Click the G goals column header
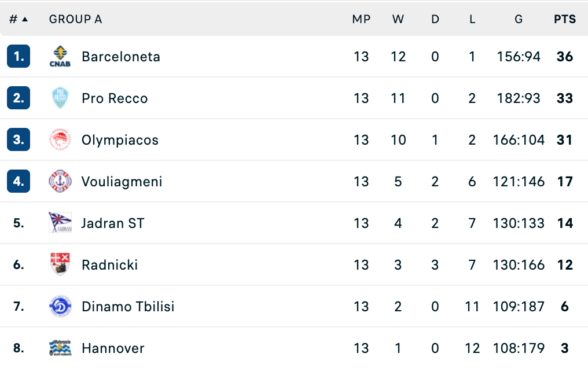The height and width of the screenshot is (368, 588). [518, 19]
